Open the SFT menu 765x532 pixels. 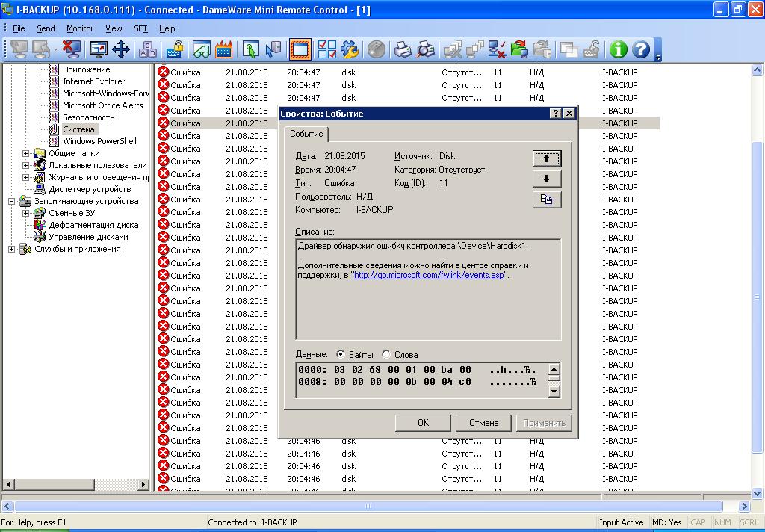point(140,28)
